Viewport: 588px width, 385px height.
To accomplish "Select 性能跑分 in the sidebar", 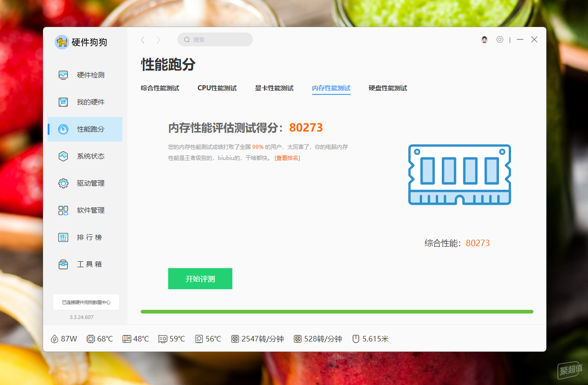I will tap(85, 129).
